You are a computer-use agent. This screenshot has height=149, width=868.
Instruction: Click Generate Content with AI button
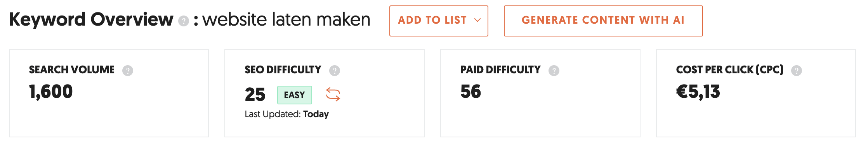click(603, 21)
